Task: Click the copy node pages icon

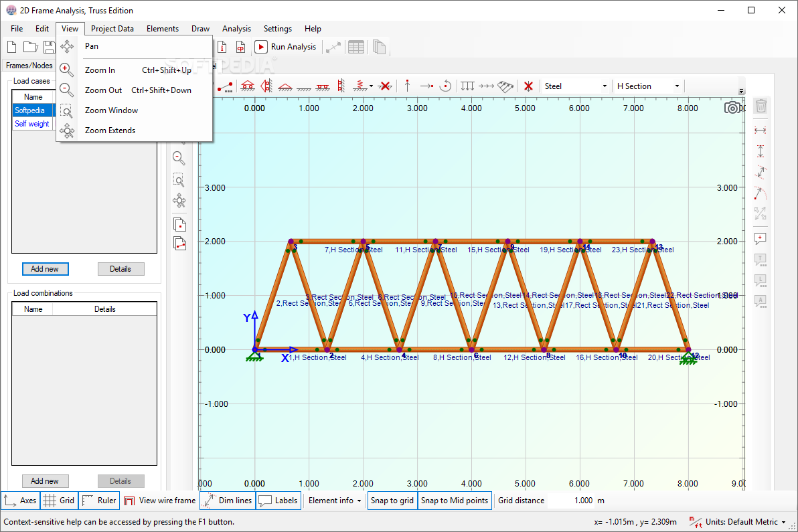Action: point(179,224)
